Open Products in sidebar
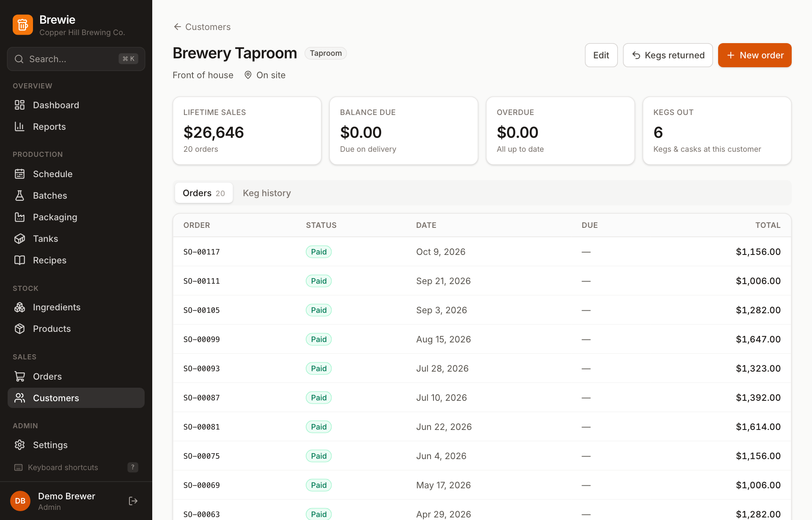812x520 pixels. point(76,328)
